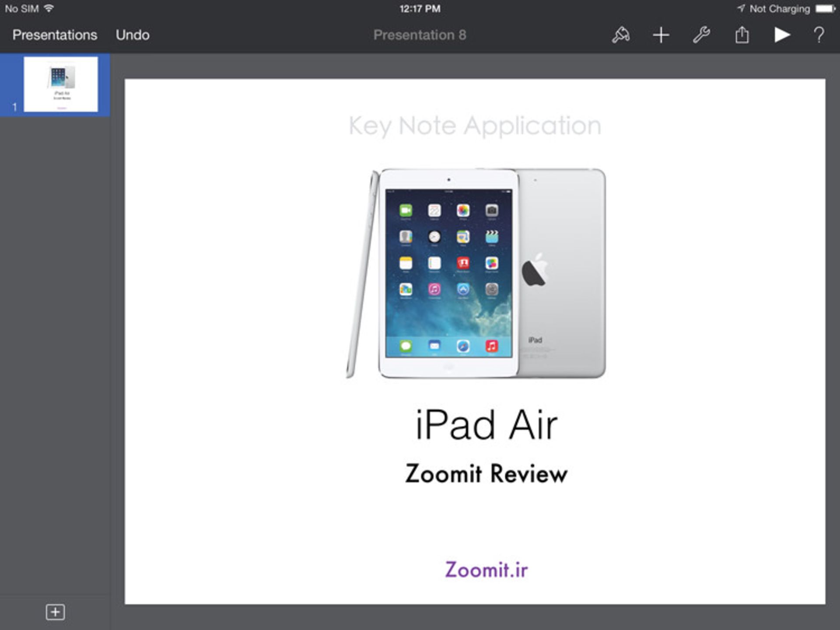
Task: Tap the Undo button
Action: [x=133, y=35]
